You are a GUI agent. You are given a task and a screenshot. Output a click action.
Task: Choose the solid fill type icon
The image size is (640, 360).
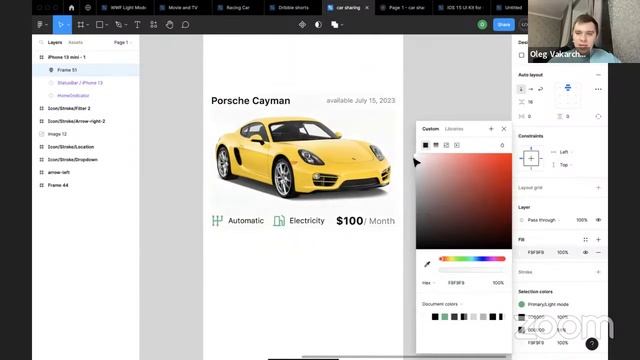point(426,145)
